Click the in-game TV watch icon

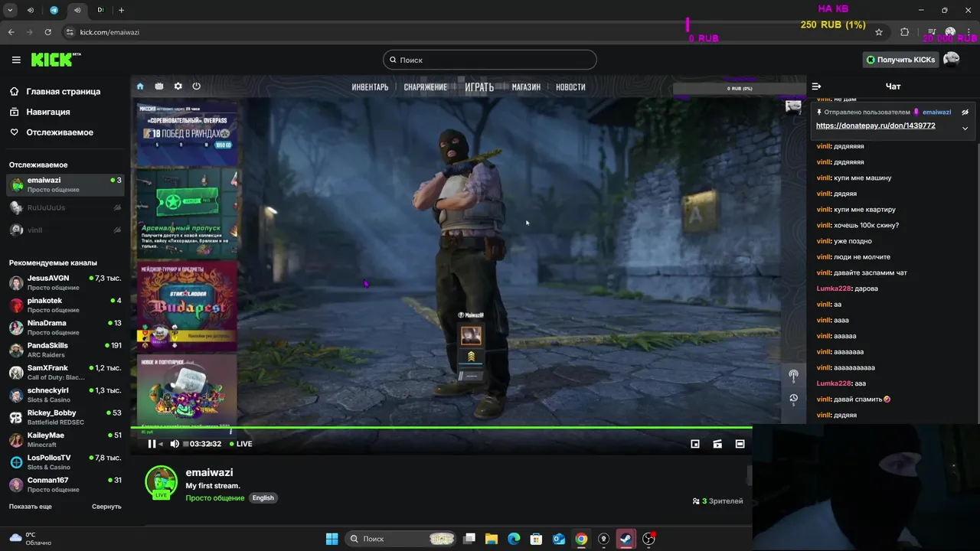tap(159, 86)
